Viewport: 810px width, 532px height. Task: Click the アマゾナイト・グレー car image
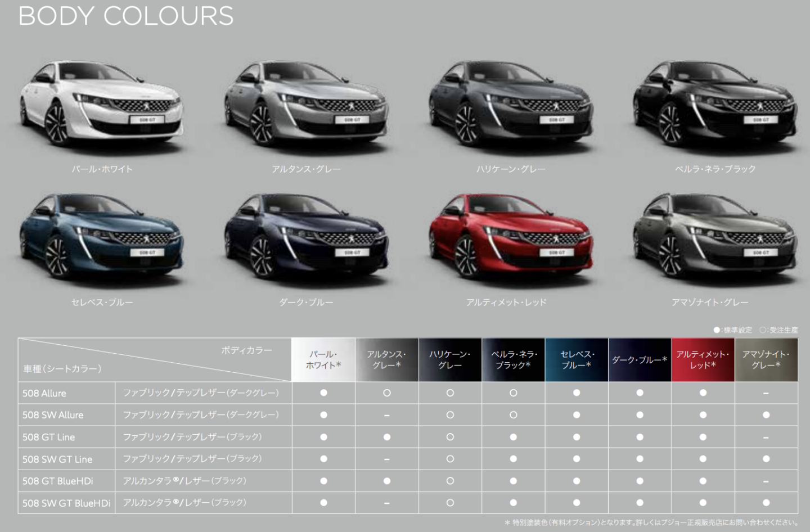(715, 236)
